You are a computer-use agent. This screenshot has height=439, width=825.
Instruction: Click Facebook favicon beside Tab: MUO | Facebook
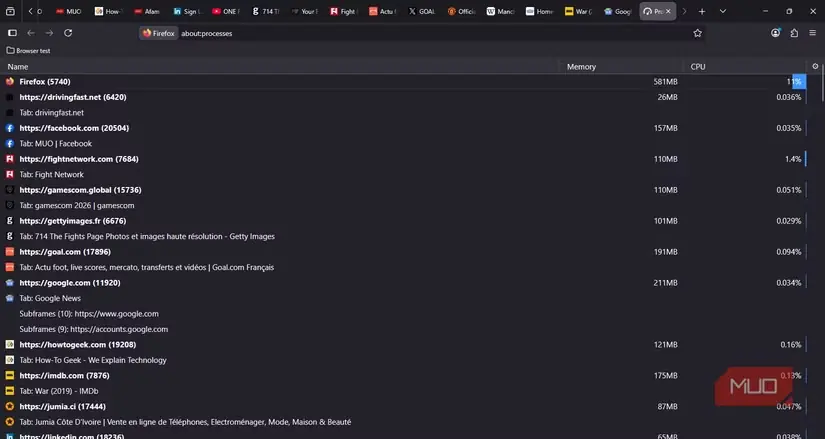coord(9,143)
